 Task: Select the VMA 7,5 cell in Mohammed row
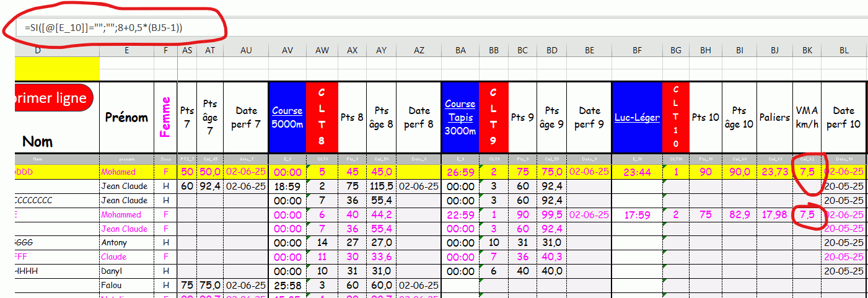807,214
